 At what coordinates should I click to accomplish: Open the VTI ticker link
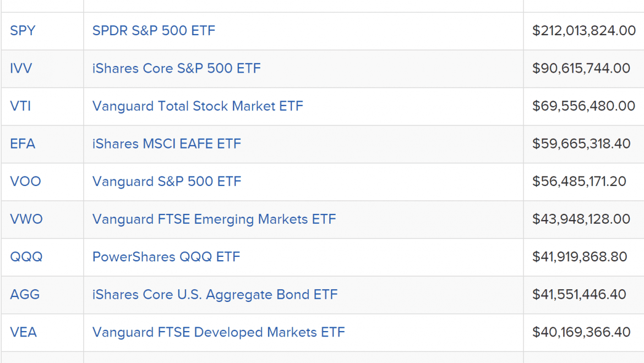click(x=20, y=106)
